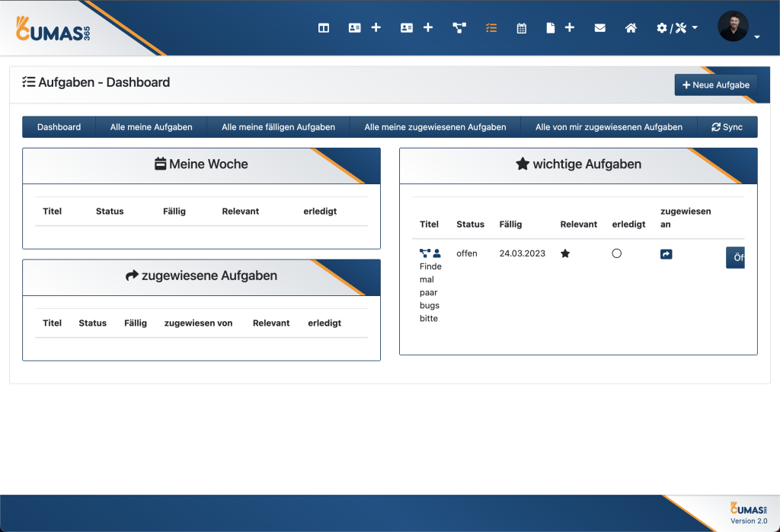780x532 pixels.
Task: Click the project diagram icon in the top navigation
Action: pyautogui.click(x=459, y=28)
